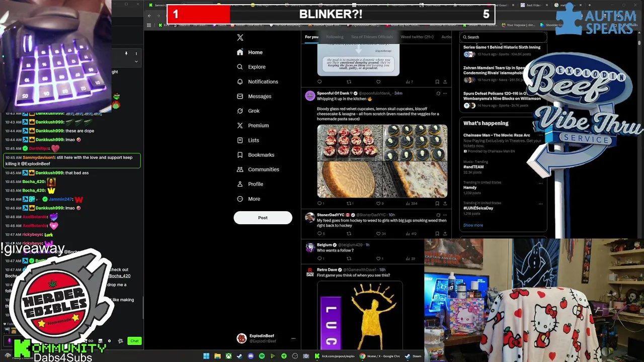Reply to the Belgium post
Viewport: 644px width, 362px height.
tap(319, 258)
